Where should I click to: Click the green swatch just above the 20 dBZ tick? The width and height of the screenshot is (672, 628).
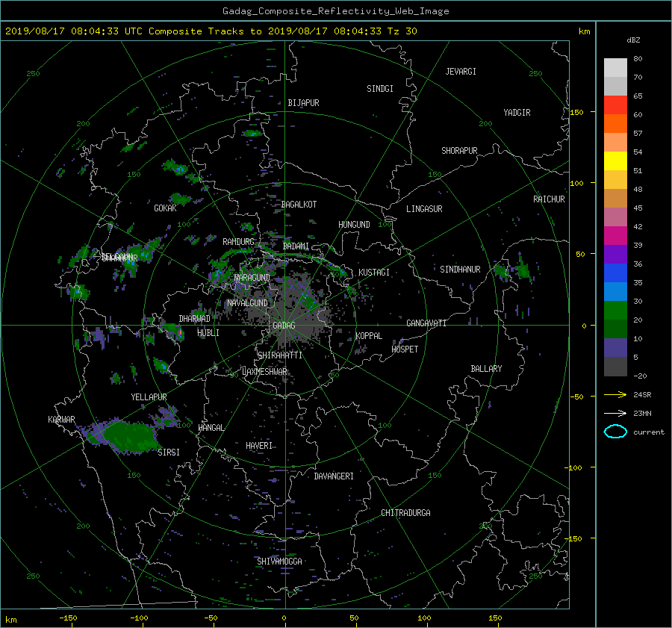pyautogui.click(x=615, y=310)
